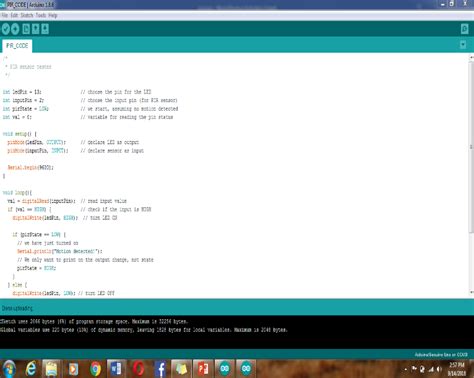Open the tab options dropdown arrow
This screenshot has height=378, width=474.
[463, 44]
